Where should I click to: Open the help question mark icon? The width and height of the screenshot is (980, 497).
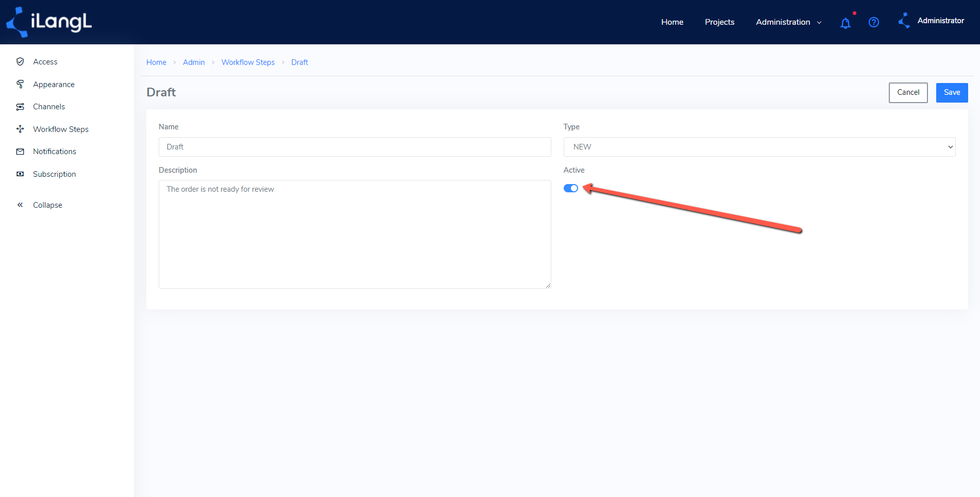[874, 22]
